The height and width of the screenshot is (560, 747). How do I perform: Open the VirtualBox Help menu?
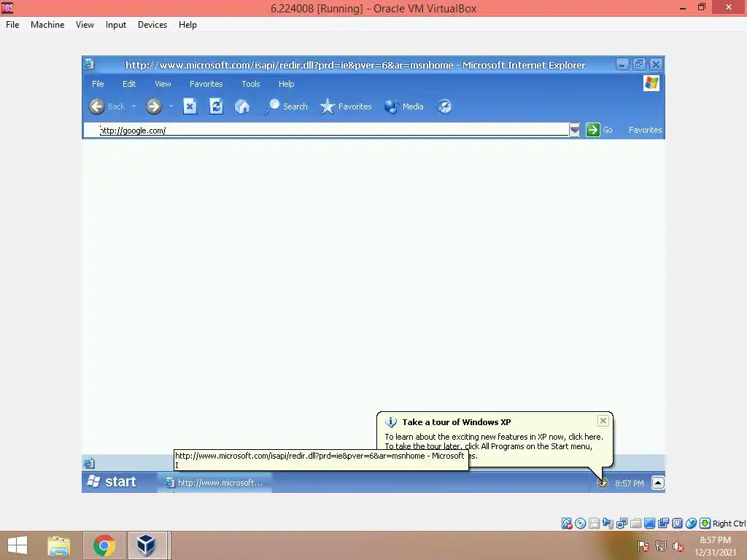click(x=187, y=25)
